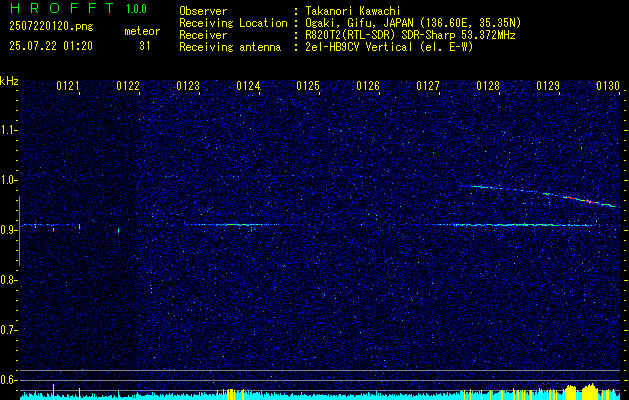Click the 0122 time marker

[x=128, y=86]
